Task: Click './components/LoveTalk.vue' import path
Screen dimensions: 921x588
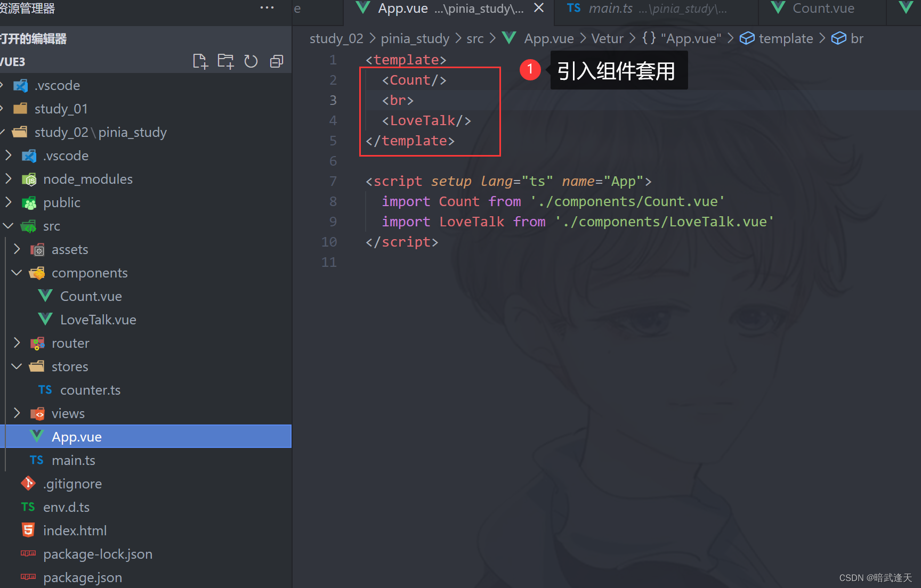Action: [665, 222]
